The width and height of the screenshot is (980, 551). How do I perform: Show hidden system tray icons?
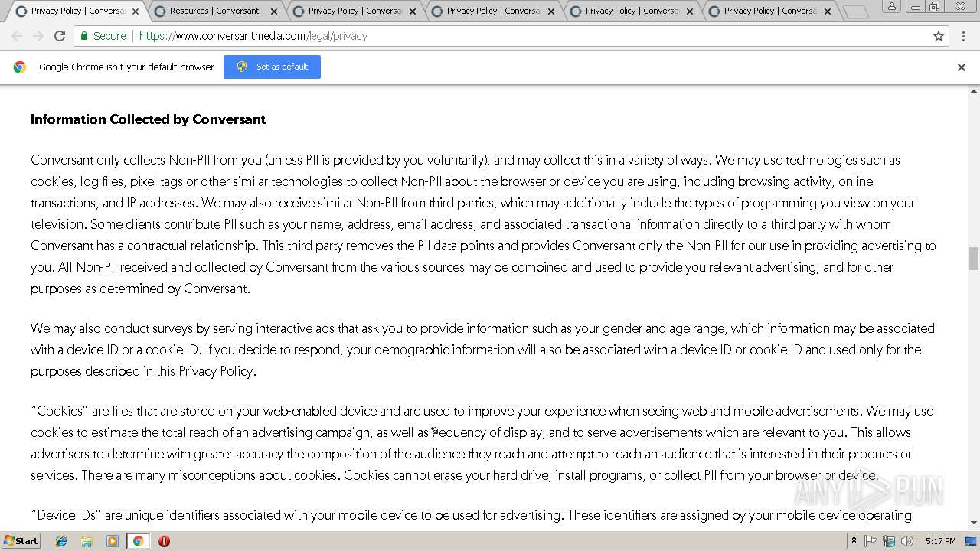(x=854, y=540)
